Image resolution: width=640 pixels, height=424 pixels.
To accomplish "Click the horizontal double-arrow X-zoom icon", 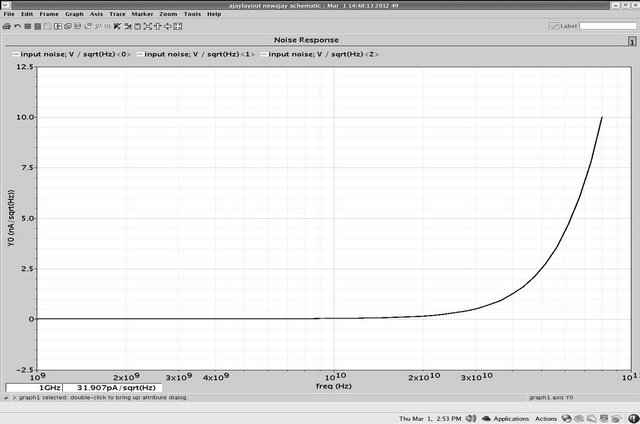I will coord(167,26).
